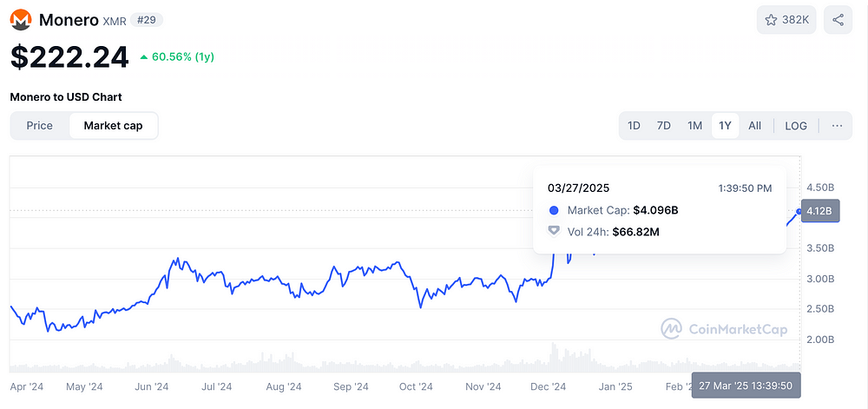Open the share icon button
The image size is (868, 409).
pos(838,20)
